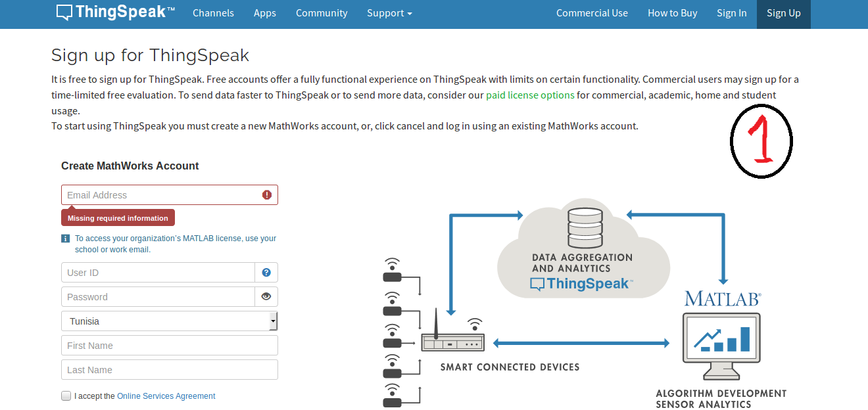Click the 'Missing required information' error message

point(118,218)
